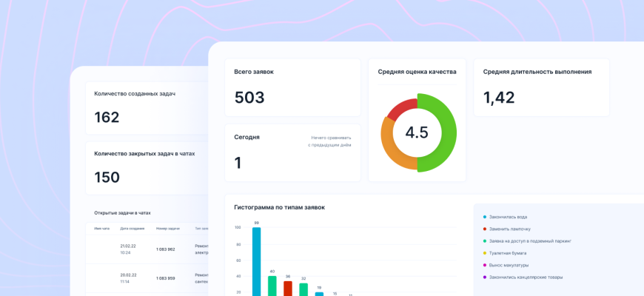Click the red segment of the donut chart
644x296 pixels.
[400, 108]
